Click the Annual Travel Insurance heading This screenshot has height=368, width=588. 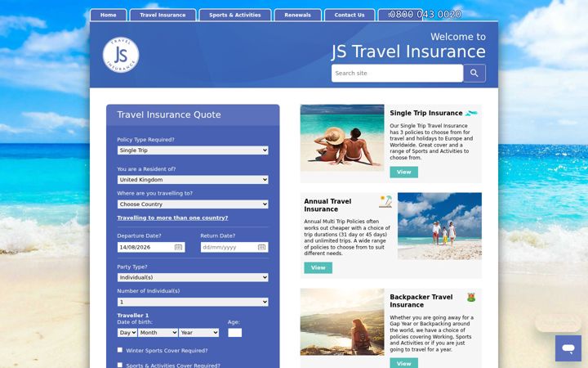click(327, 205)
